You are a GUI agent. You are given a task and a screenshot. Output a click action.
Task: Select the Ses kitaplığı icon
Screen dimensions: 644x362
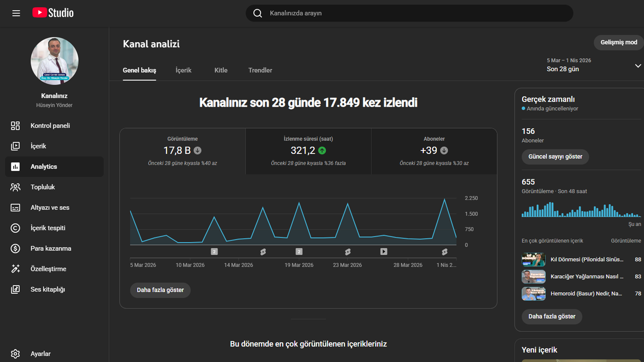(x=15, y=289)
